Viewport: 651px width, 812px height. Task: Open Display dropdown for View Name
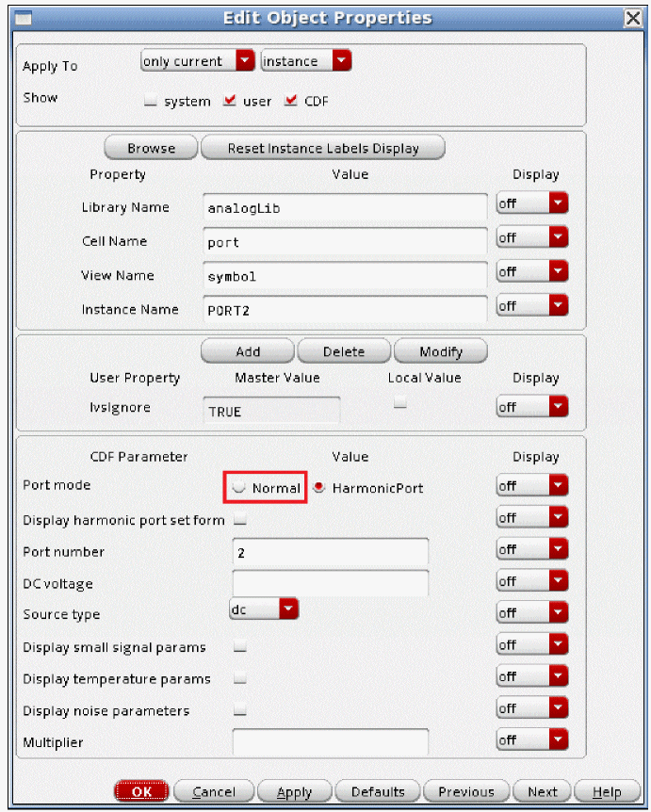coord(532,271)
